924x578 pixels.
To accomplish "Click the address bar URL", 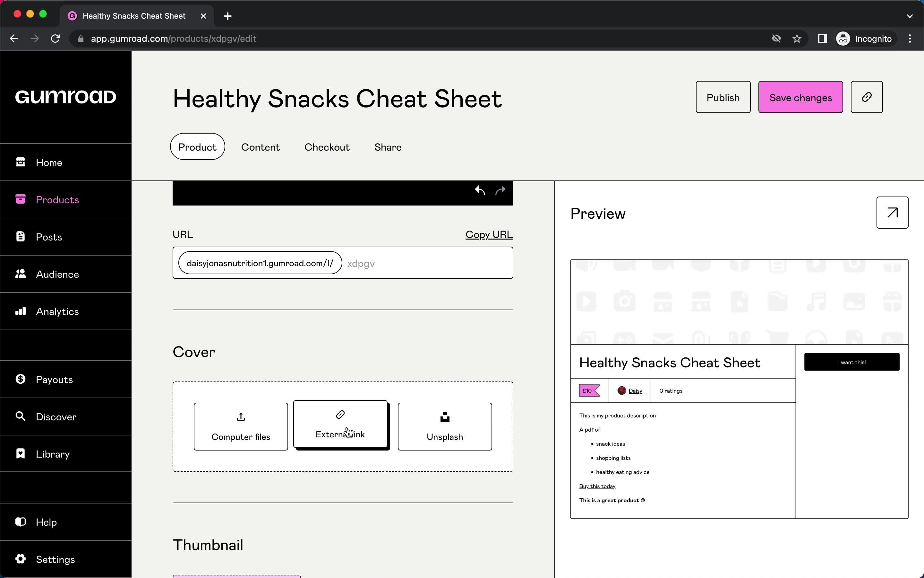I will click(x=173, y=39).
